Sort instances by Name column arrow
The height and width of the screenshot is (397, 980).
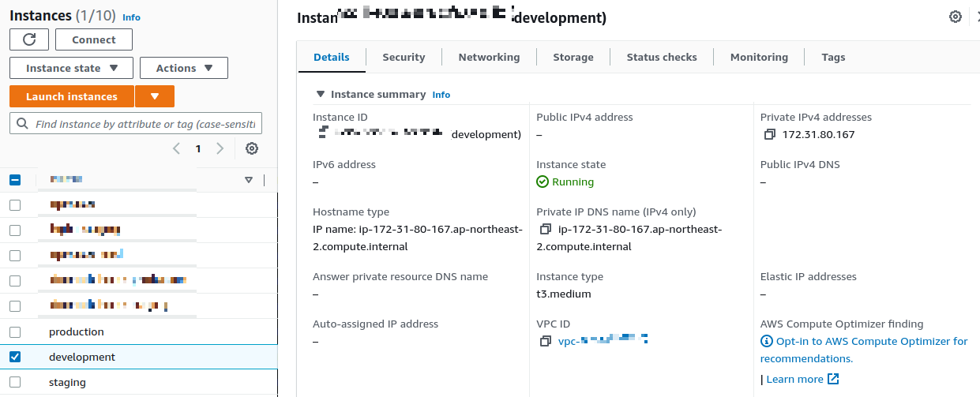(249, 180)
